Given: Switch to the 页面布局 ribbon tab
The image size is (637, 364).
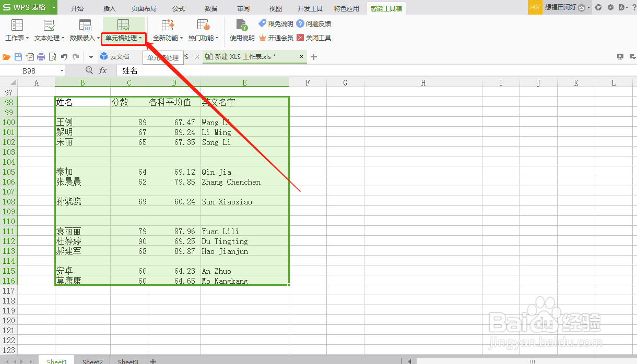Looking at the screenshot, I should click(144, 8).
